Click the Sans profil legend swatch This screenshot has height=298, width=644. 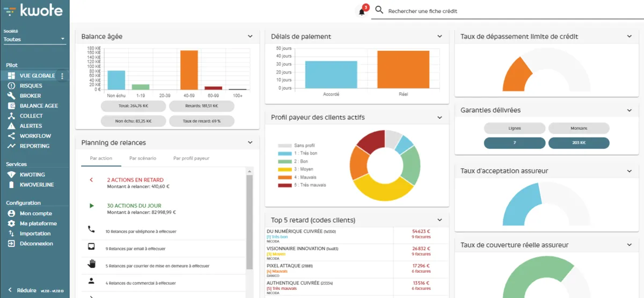[x=284, y=146]
